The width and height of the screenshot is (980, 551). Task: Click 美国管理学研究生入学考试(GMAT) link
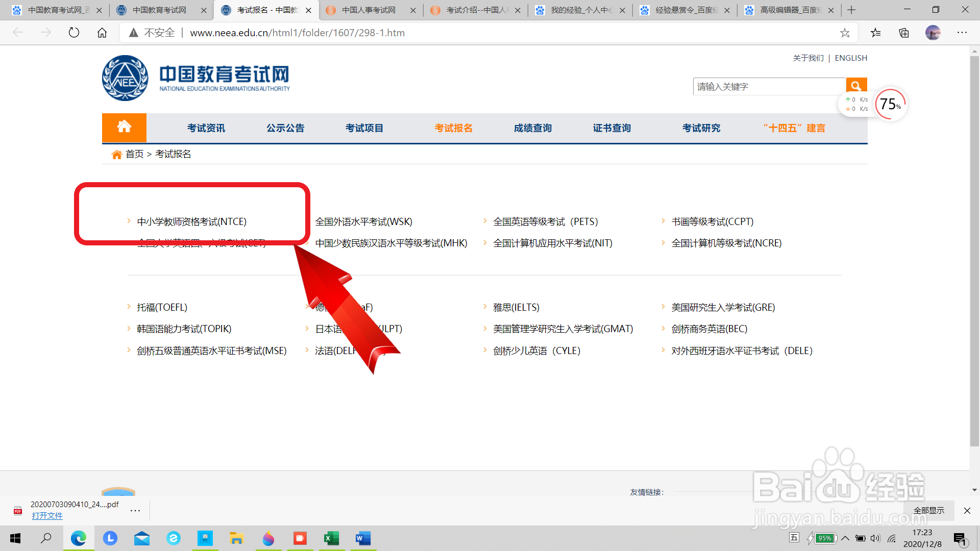[x=563, y=329]
